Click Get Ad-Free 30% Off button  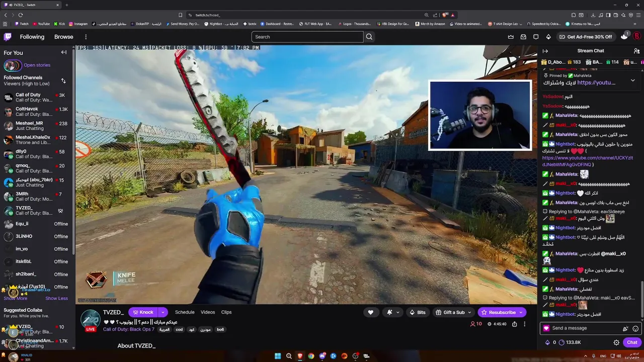585,37
